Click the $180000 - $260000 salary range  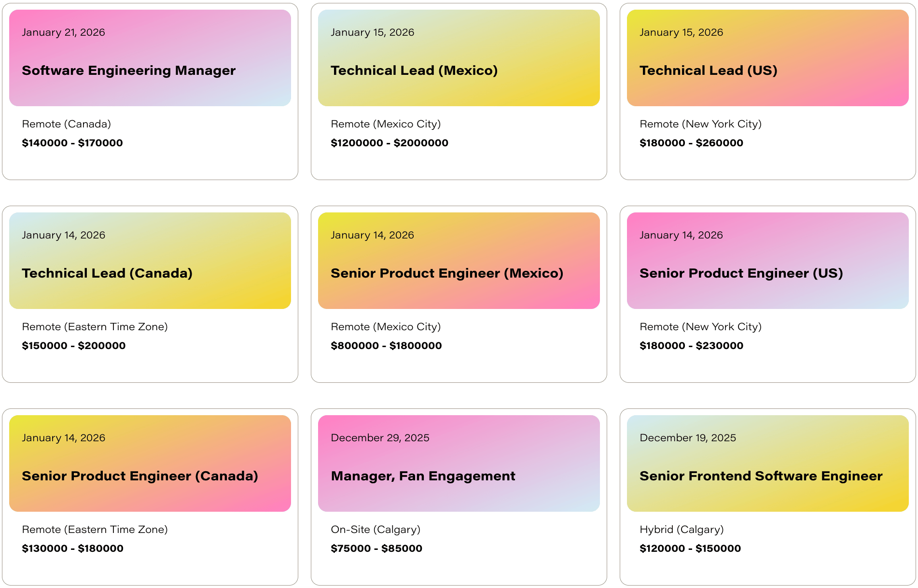point(691,143)
